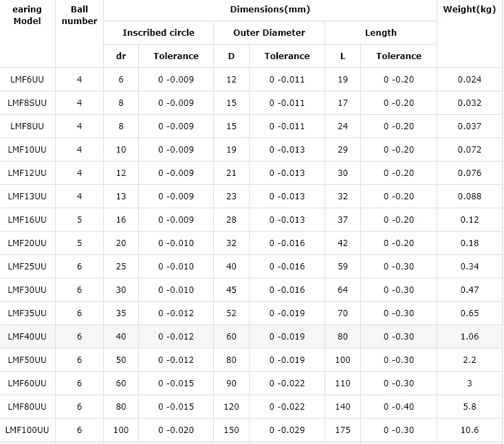This screenshot has width=504, height=444.
Task: Click the Weight(kg) column header
Action: click(469, 9)
